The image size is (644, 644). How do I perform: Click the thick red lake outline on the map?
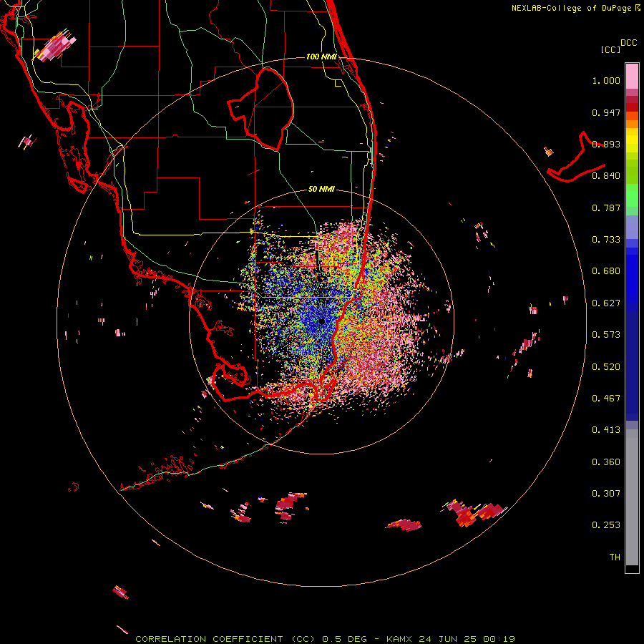[262, 110]
